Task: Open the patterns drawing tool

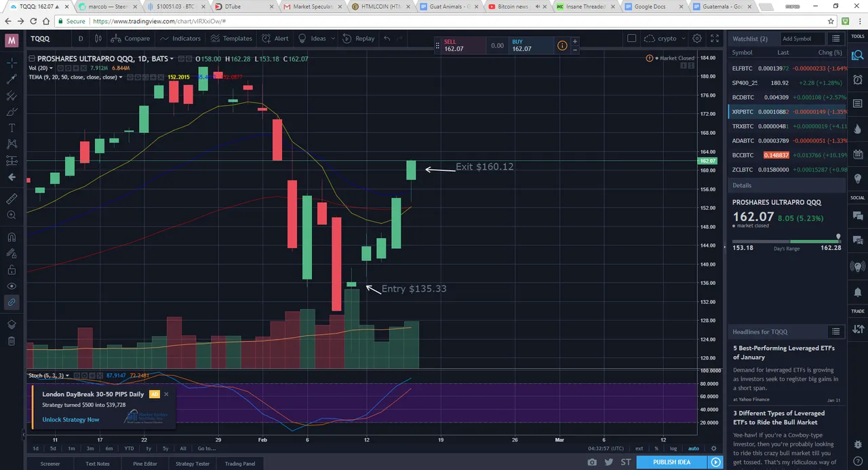Action: click(x=12, y=144)
